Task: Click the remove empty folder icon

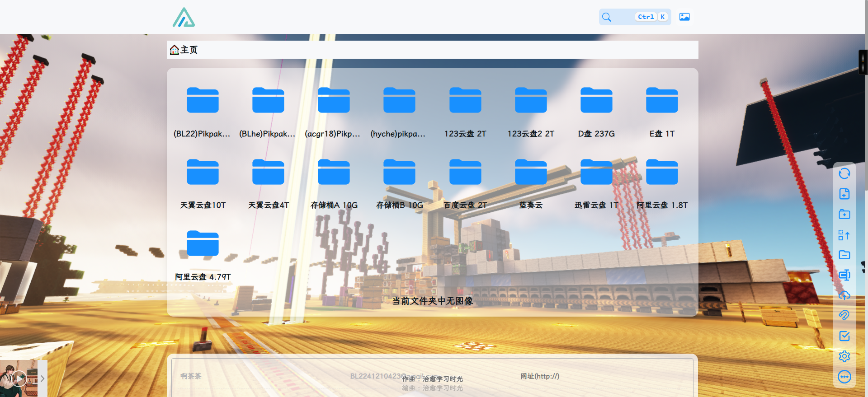Action: [x=844, y=255]
